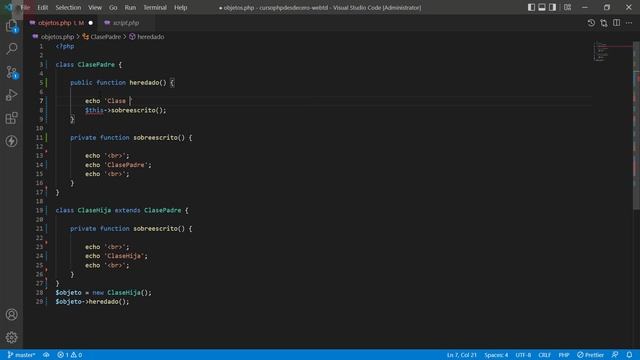The width and height of the screenshot is (640, 360).
Task: Open the Accounts icon in activity bar
Action: [11, 314]
